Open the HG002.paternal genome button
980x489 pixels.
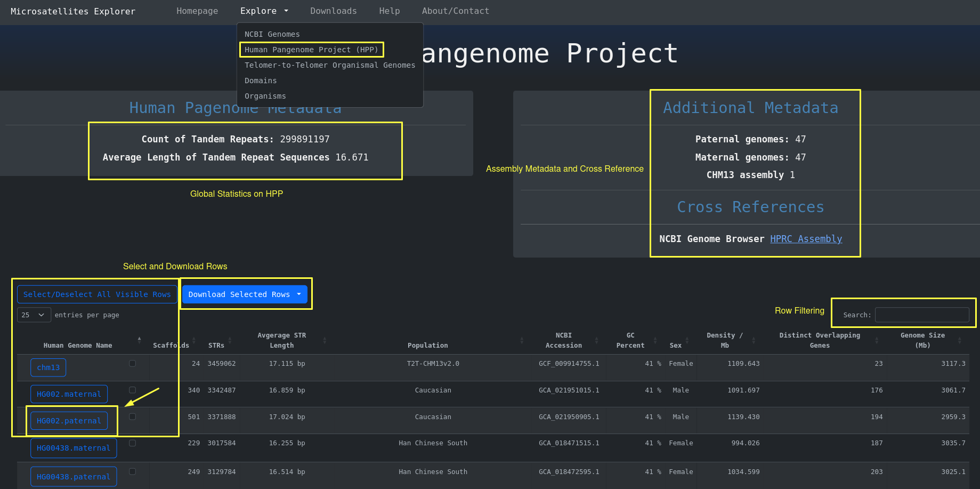click(69, 421)
